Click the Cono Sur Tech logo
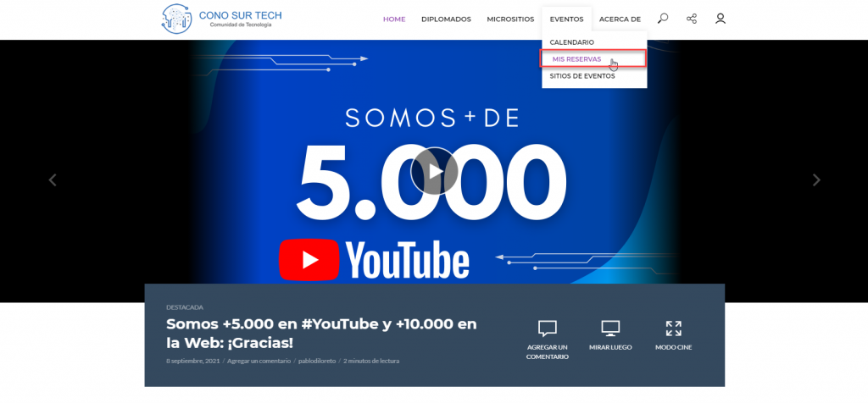The width and height of the screenshot is (868, 403). [x=221, y=19]
